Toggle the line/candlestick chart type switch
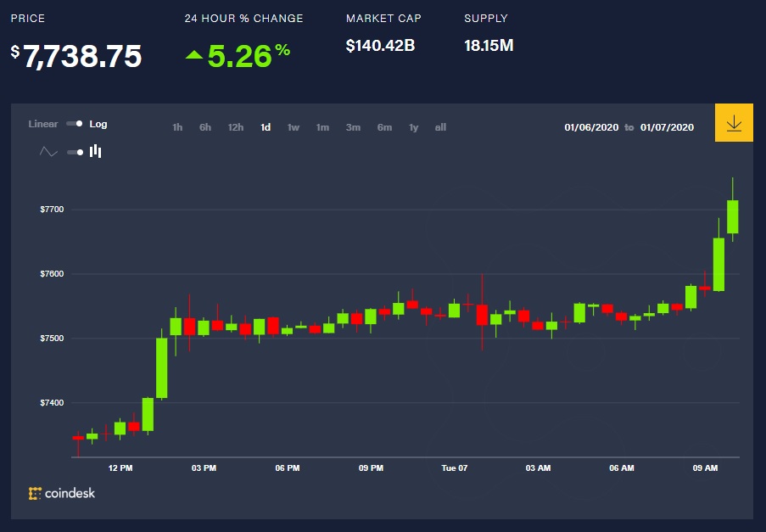The image size is (766, 532). [x=75, y=152]
